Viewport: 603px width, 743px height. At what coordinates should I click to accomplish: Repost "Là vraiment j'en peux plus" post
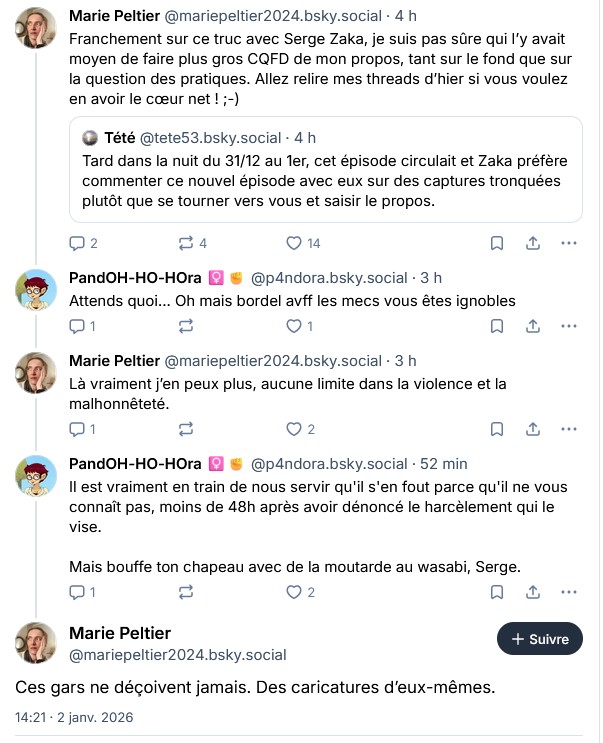pos(186,429)
